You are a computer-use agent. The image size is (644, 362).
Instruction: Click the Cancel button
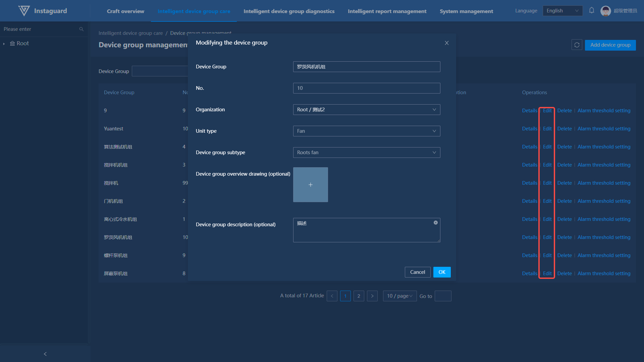point(417,272)
